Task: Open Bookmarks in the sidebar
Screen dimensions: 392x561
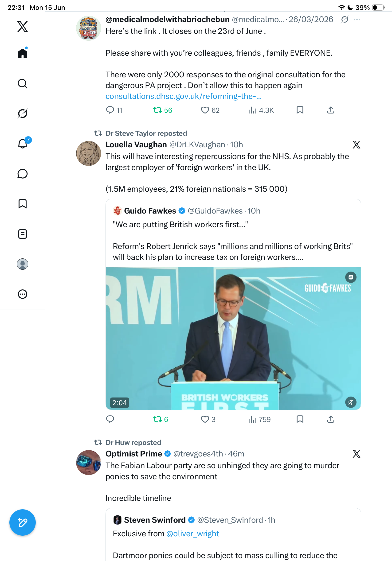Action: (23, 204)
